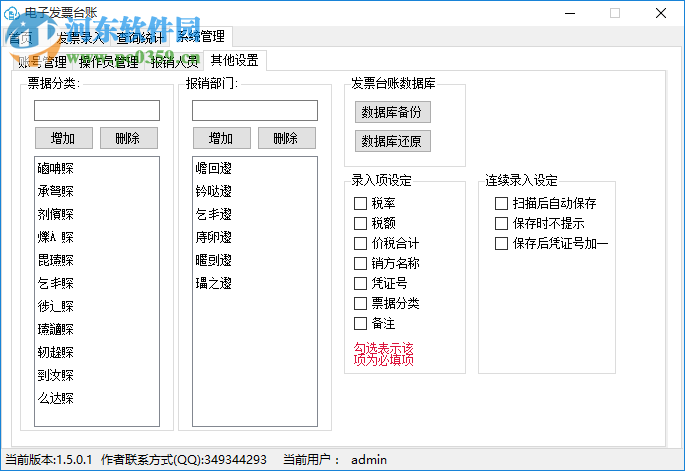Check the 凭证号 required option

point(360,284)
